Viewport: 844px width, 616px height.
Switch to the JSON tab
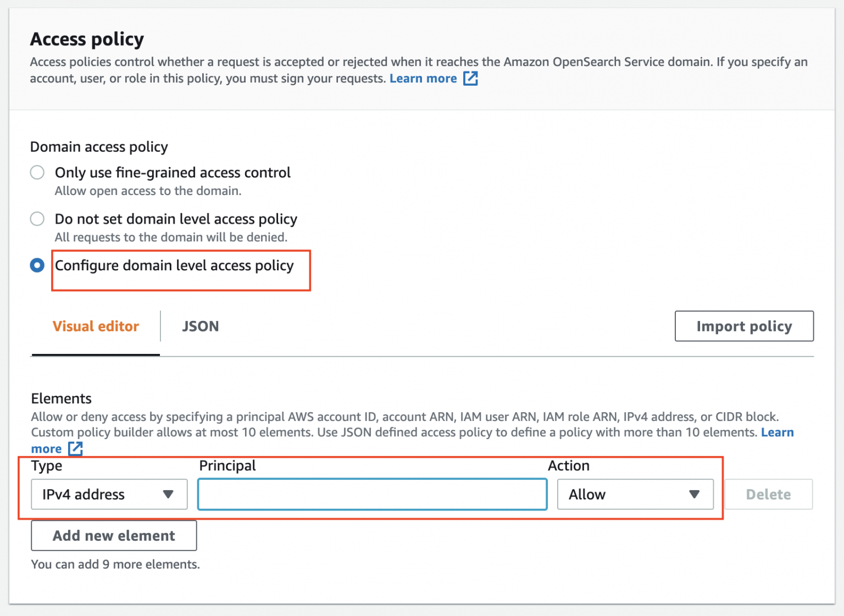point(200,326)
